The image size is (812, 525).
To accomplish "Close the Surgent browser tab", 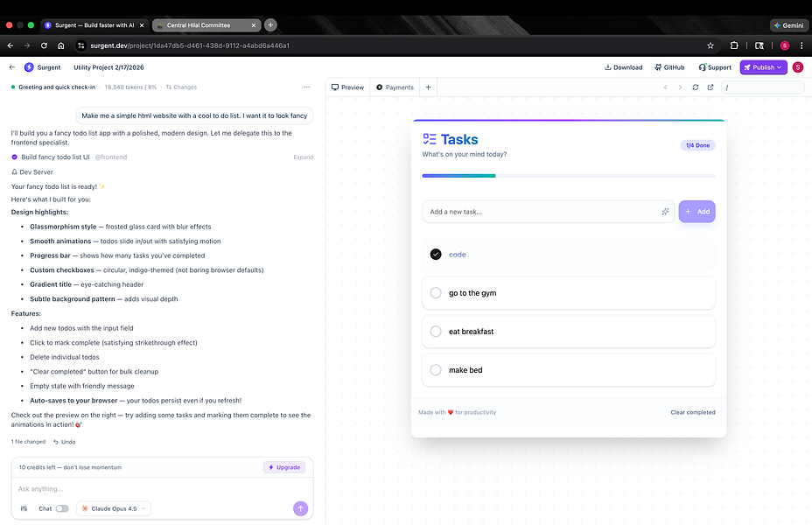I will tap(142, 25).
